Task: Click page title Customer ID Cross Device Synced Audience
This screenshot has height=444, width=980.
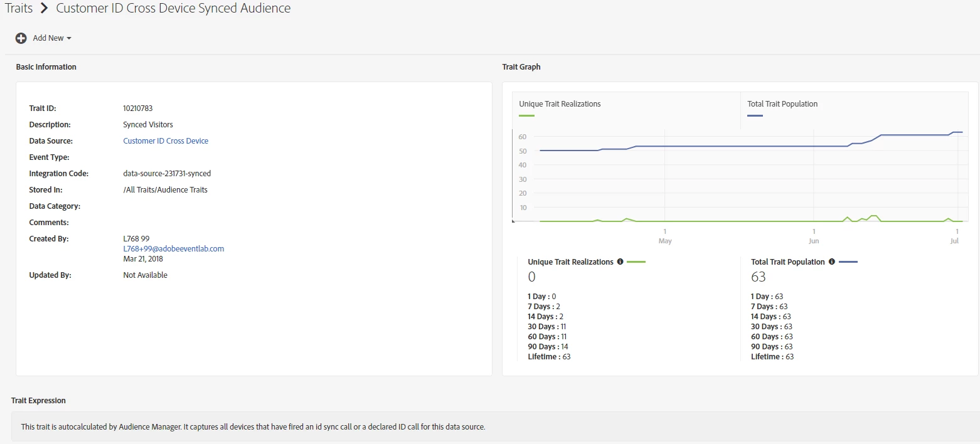Action: [x=173, y=8]
